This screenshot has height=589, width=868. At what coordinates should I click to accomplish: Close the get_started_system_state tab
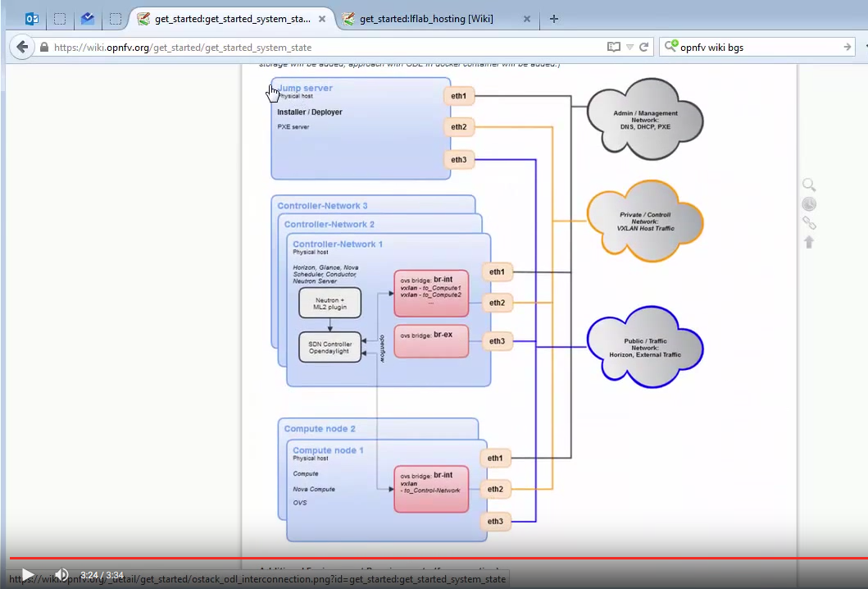point(321,19)
